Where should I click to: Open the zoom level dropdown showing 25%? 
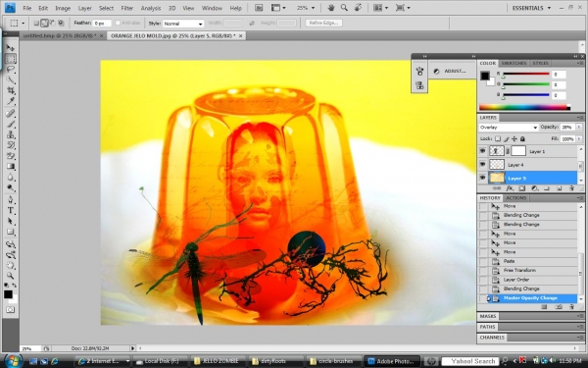306,8
